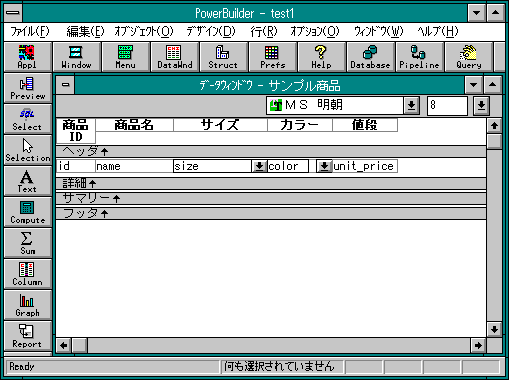The width and height of the screenshot is (509, 380).
Task: Open the デザイン(D) menu
Action: point(211,32)
